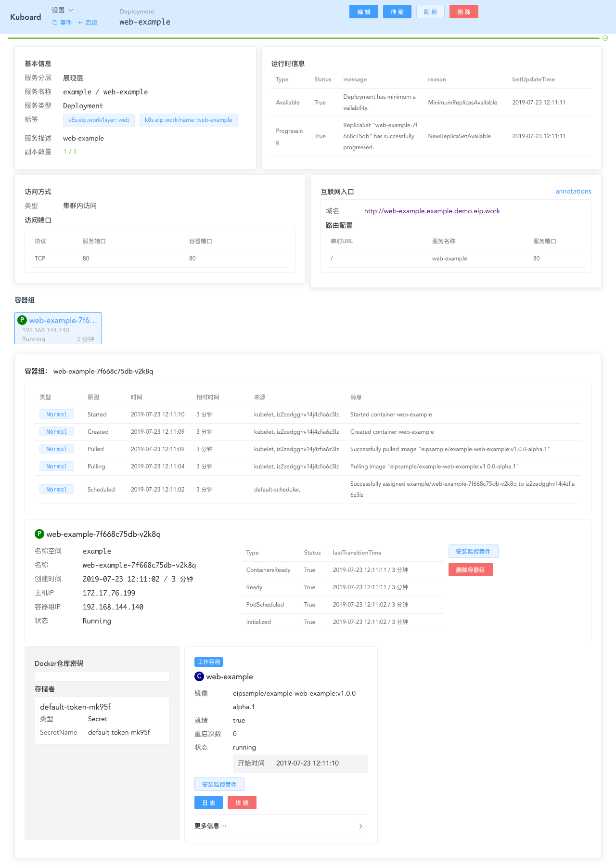Screen dimensions: 616x868
Task: Click the events external-link icon
Action: point(55,23)
